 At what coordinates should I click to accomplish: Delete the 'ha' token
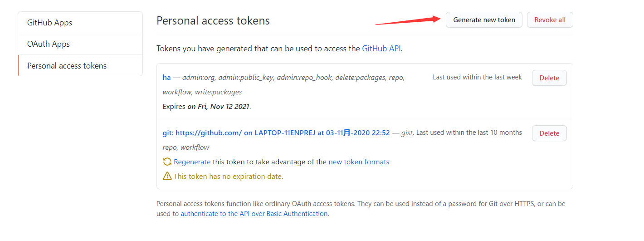point(549,78)
